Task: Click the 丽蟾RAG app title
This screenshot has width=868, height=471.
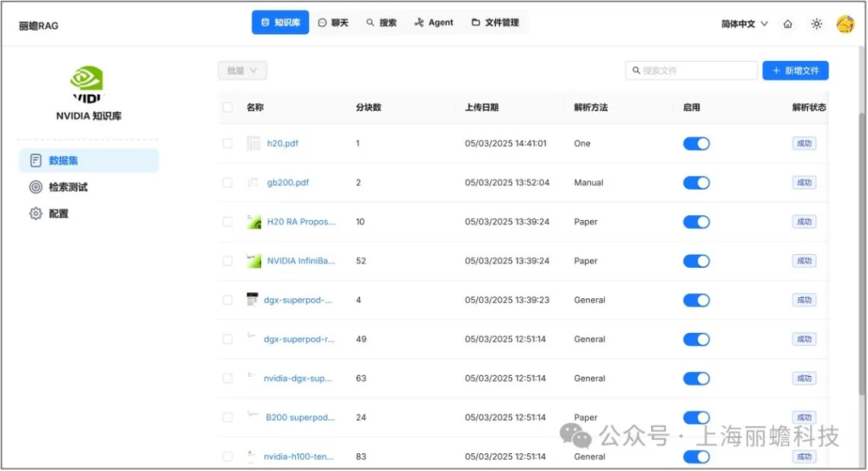Action: click(x=38, y=26)
